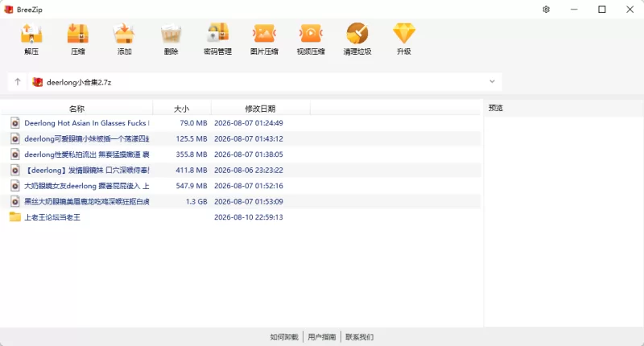Click the 解压 extract icon

click(31, 33)
